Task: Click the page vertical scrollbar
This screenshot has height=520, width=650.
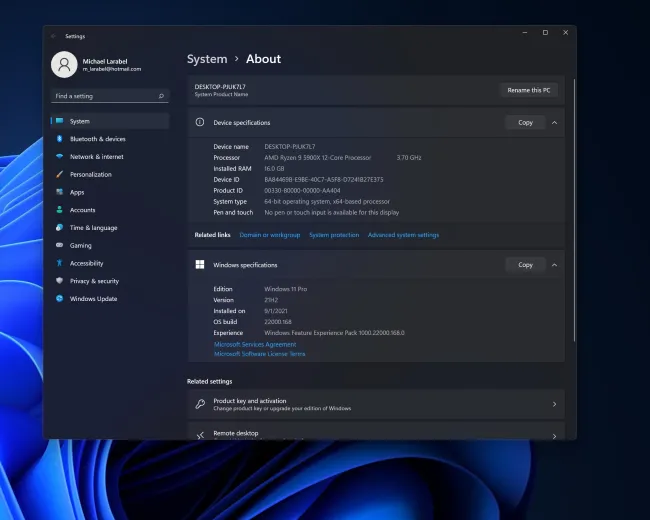Action: point(574,210)
